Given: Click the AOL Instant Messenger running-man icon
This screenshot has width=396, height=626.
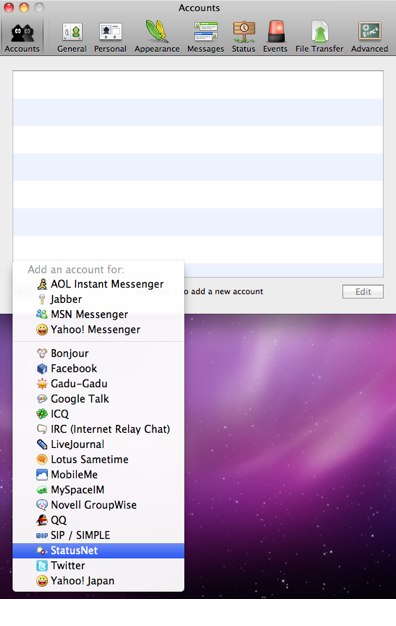Looking at the screenshot, I should [x=42, y=284].
